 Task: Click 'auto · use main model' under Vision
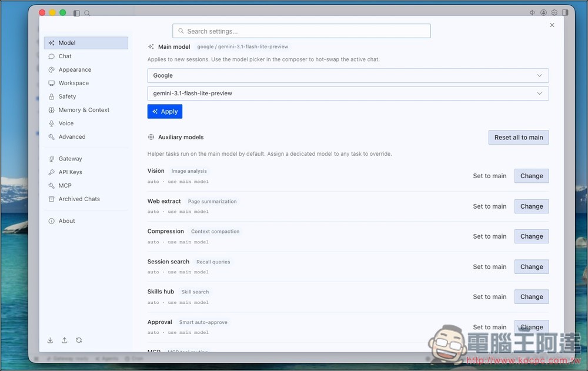coord(178,182)
